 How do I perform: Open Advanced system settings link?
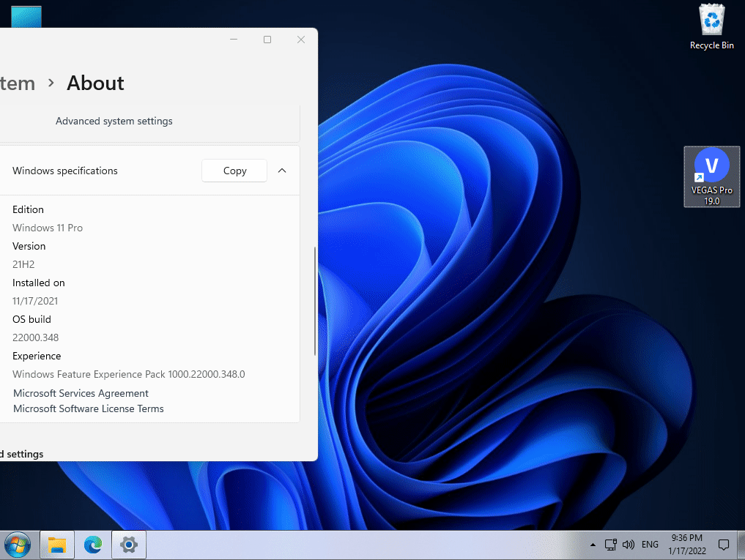point(114,121)
